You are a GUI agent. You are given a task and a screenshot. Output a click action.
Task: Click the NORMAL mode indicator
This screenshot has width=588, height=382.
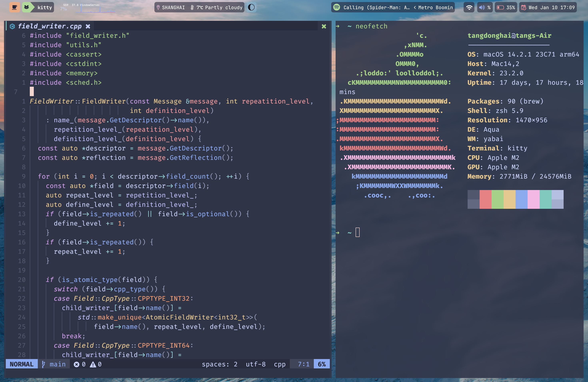pos(21,364)
